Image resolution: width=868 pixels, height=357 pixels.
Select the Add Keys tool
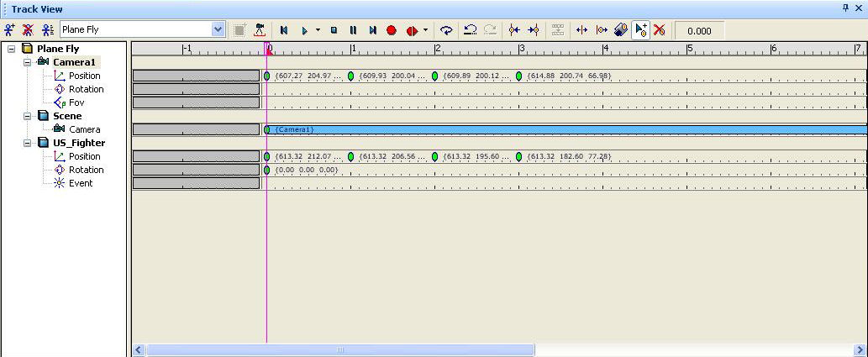click(641, 30)
